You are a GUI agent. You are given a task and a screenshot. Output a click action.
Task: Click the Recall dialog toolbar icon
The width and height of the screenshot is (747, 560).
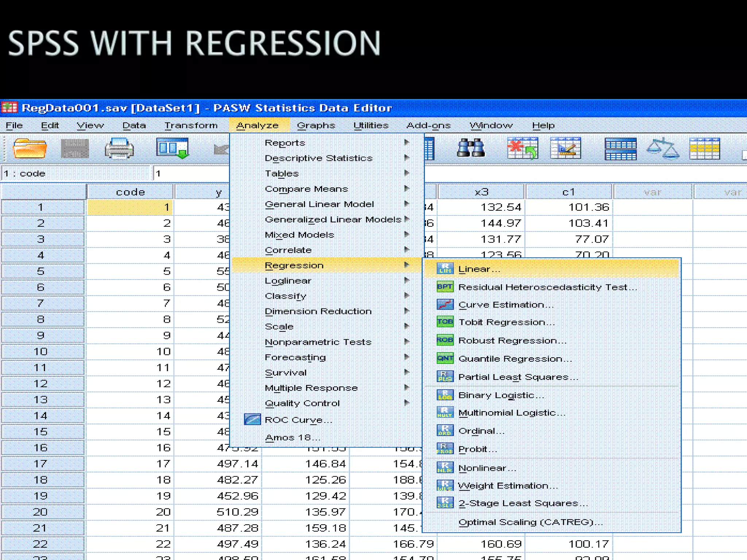pyautogui.click(x=172, y=148)
